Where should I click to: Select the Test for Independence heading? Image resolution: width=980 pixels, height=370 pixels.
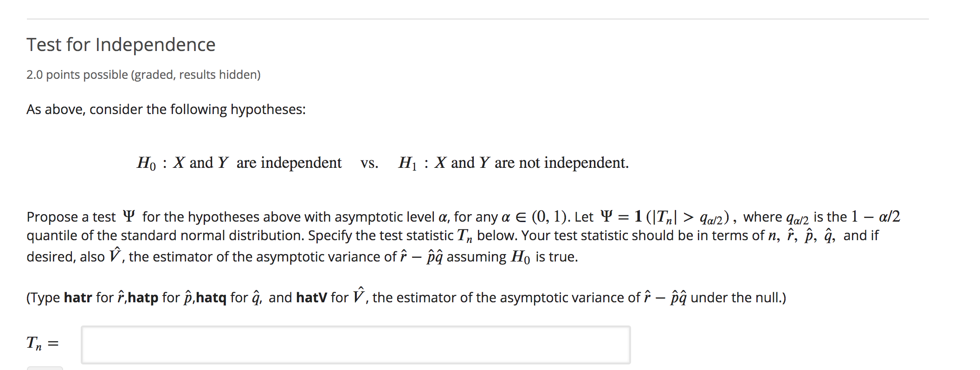pyautogui.click(x=120, y=44)
